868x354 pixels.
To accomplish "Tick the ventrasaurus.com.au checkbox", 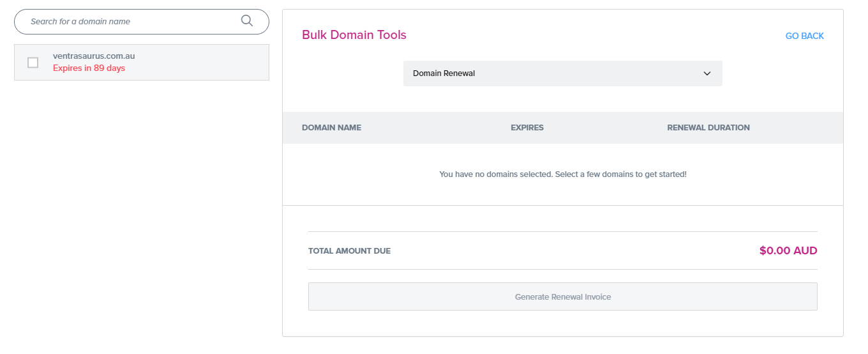I will [x=33, y=63].
